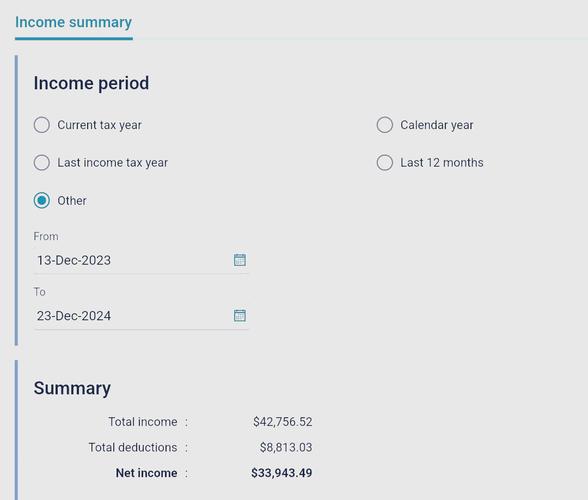Viewport: 588px width, 500px height.
Task: Click the To date field showing 23-Dec-2024
Action: (141, 316)
